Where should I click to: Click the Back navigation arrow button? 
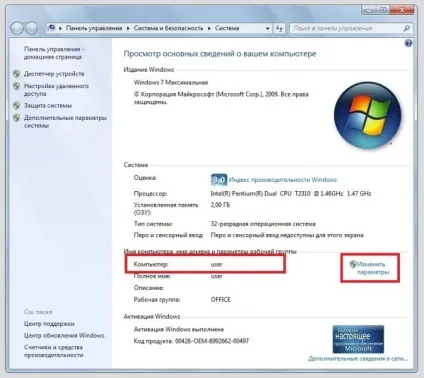(x=17, y=28)
